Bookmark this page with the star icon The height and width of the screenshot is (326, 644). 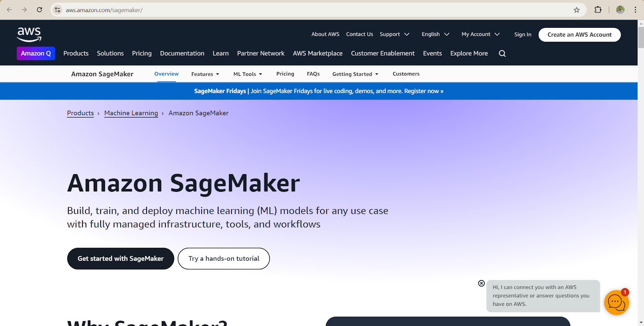(x=576, y=10)
